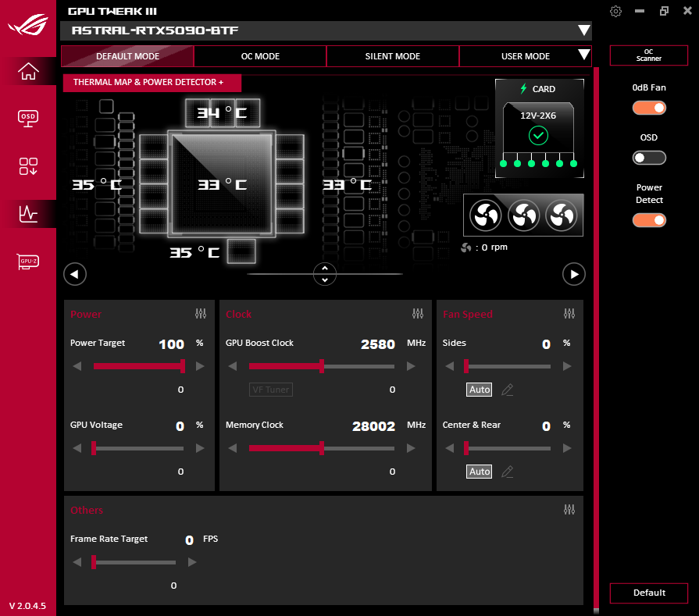This screenshot has width=699, height=616.
Task: Click the 12V-2X6 connector status checkmark
Action: pos(538,136)
